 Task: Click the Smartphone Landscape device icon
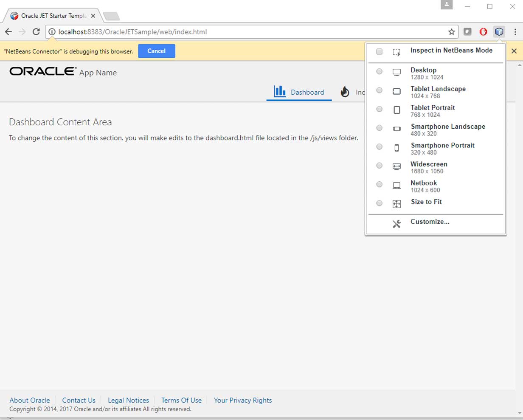(x=396, y=129)
